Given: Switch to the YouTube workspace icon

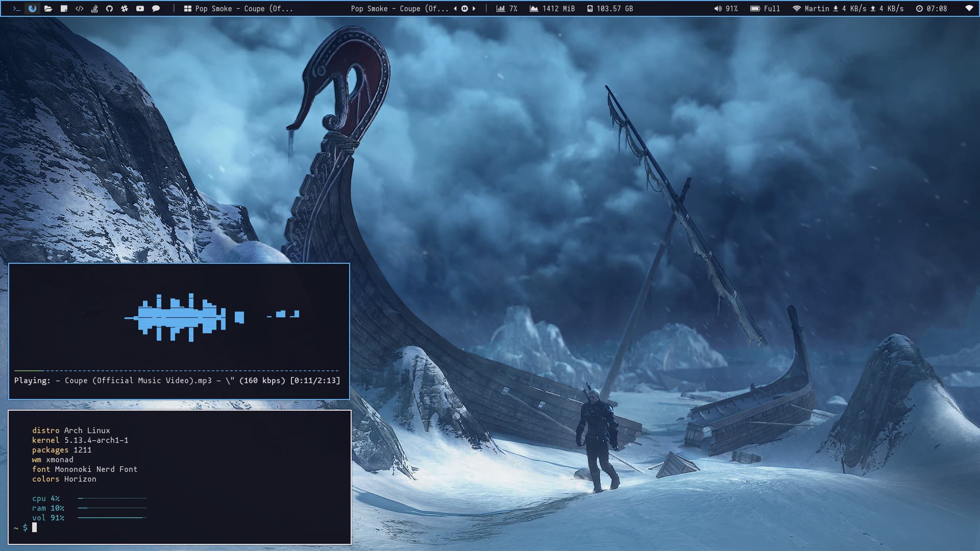Looking at the screenshot, I should point(140,9).
